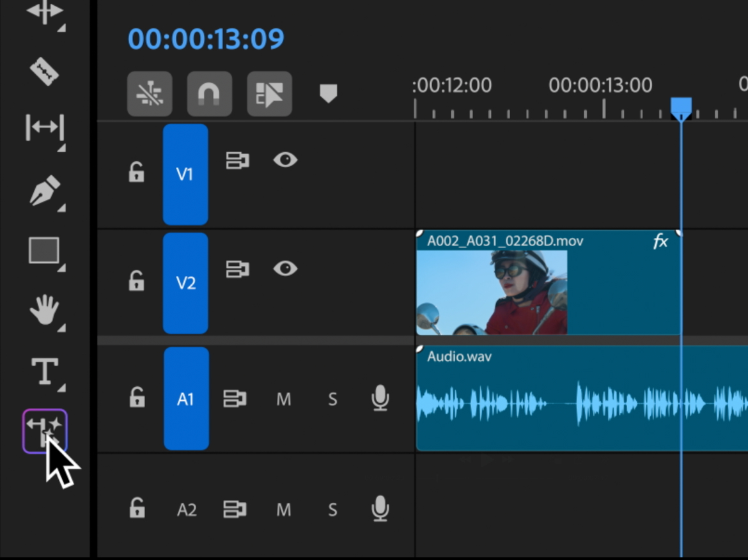748x560 pixels.
Task: Select the A002_A031_02268D.mov clip thumbnail
Action: click(x=491, y=292)
